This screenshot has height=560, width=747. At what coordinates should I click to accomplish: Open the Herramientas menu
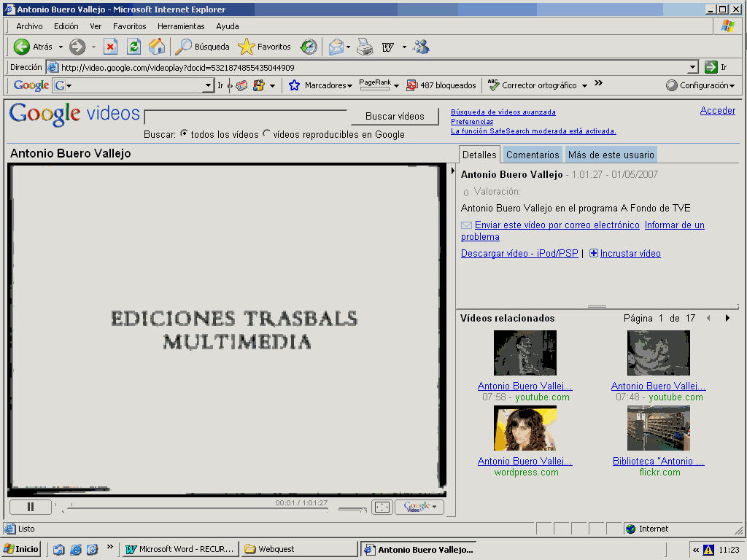pyautogui.click(x=181, y=26)
